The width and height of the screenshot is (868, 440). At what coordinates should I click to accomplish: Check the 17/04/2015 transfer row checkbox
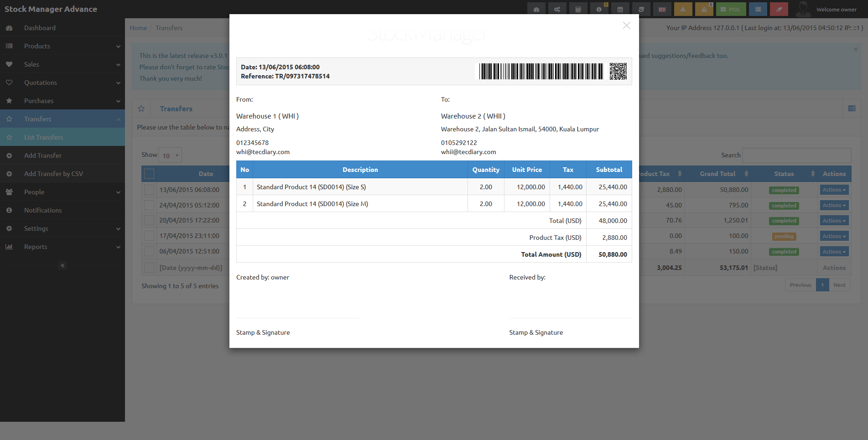pos(149,236)
